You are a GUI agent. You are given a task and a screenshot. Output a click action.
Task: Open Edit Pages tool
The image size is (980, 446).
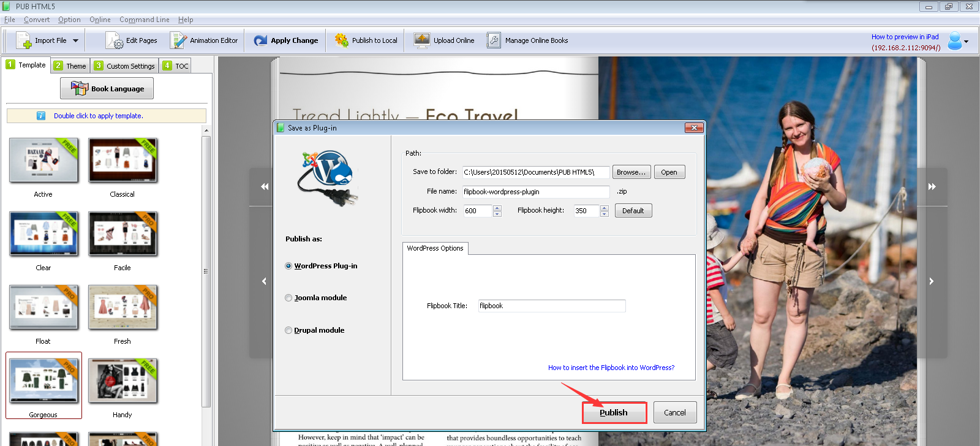[131, 40]
